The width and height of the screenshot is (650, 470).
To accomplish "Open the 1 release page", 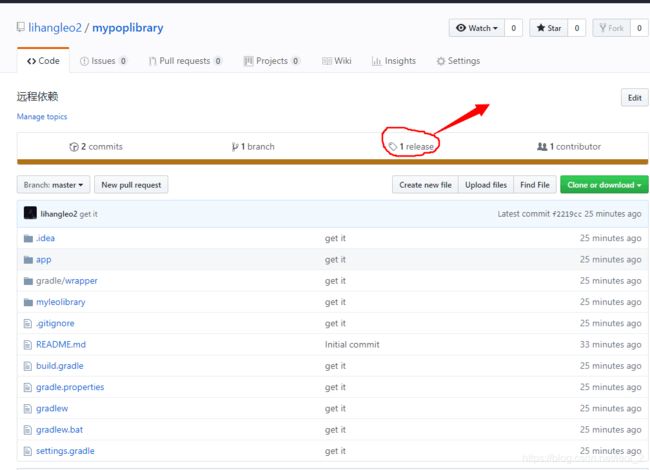I will [x=411, y=147].
